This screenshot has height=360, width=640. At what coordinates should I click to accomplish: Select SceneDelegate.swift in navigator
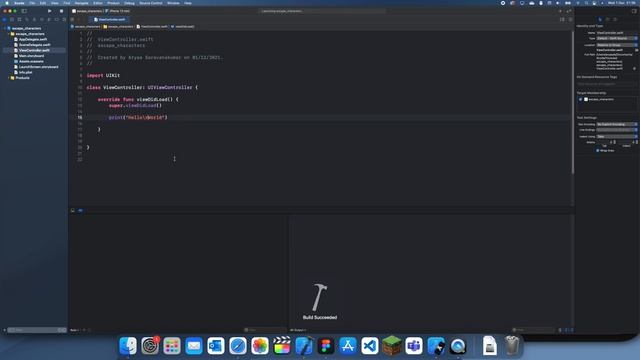pyautogui.click(x=35, y=45)
